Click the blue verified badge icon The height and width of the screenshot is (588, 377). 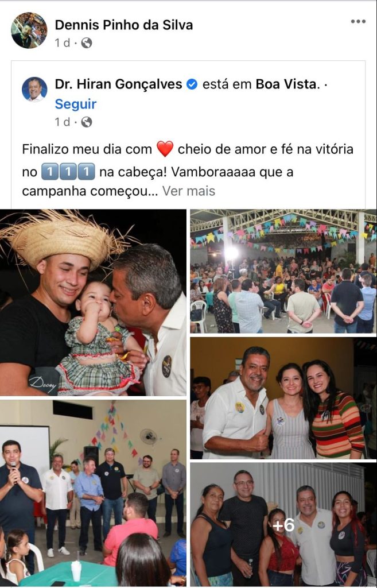(192, 84)
